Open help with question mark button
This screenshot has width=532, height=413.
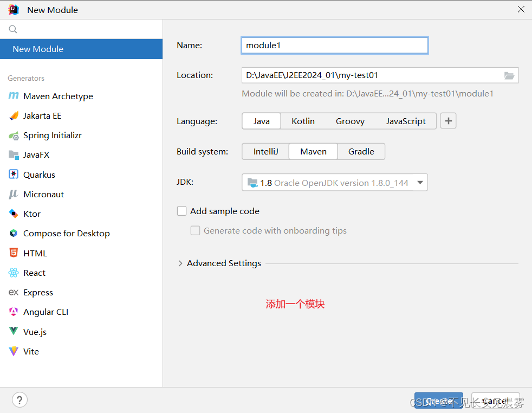click(20, 400)
